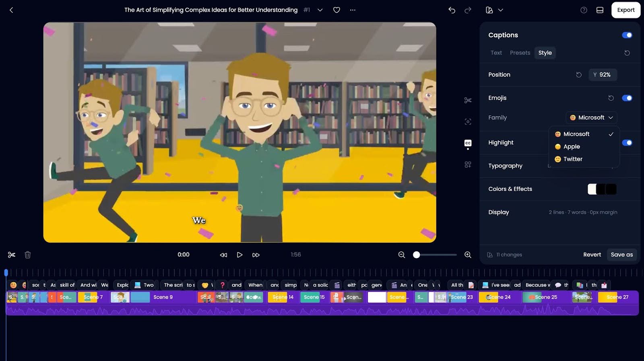Click the undo arrow in top bar

[x=452, y=10]
